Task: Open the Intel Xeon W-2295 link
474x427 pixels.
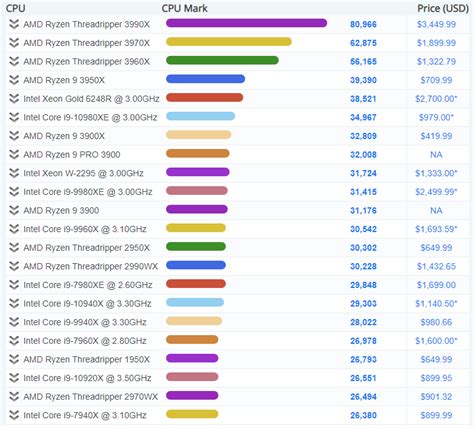Action: (x=83, y=174)
